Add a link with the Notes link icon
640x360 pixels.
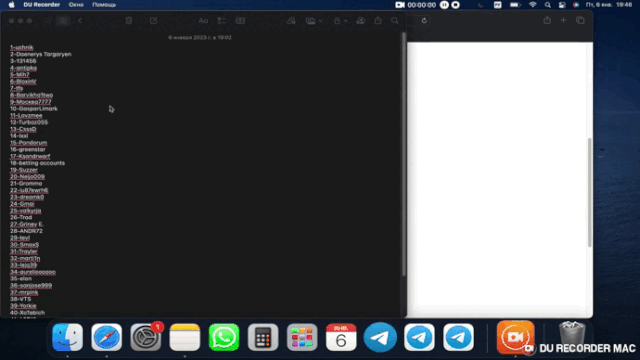pos(291,20)
